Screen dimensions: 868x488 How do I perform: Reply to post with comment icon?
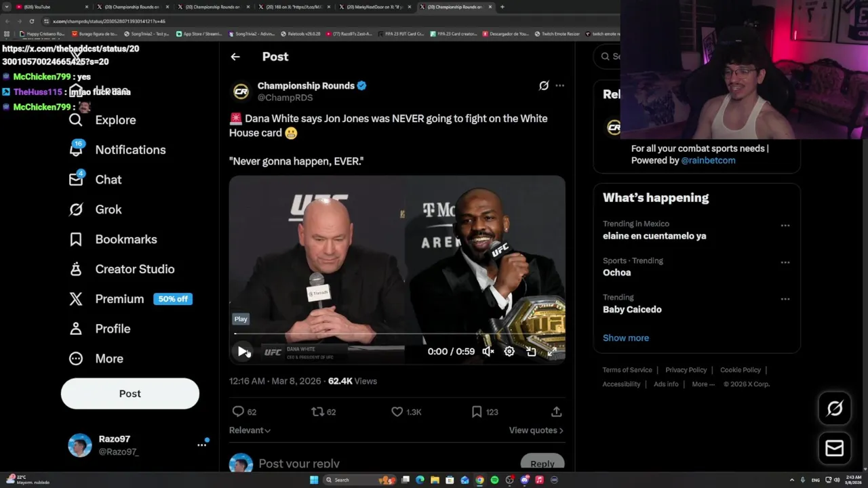tap(238, 411)
